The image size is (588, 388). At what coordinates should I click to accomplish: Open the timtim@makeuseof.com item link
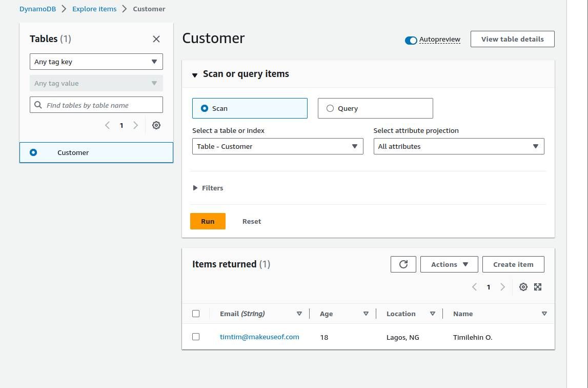tap(259, 337)
